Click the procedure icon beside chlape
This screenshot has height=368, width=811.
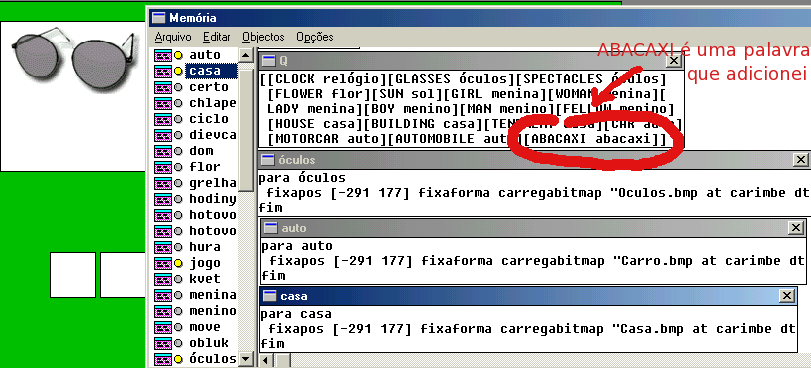point(162,103)
